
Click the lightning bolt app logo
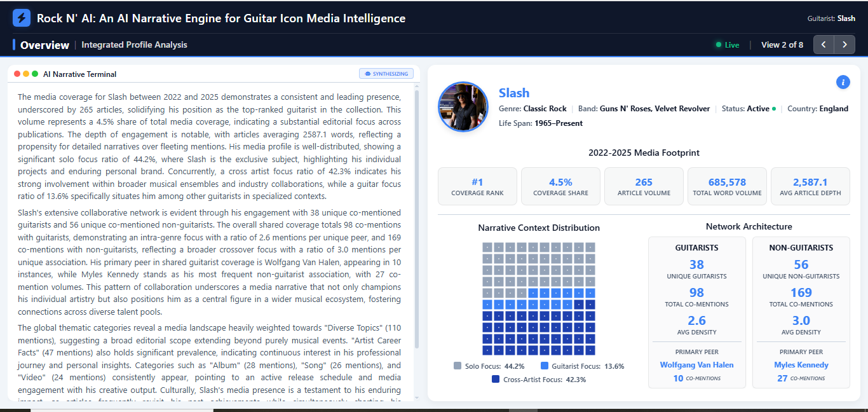tap(22, 18)
